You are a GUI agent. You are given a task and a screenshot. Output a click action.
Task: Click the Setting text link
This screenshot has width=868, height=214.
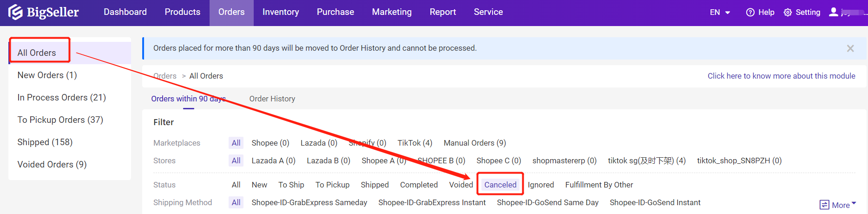pos(808,13)
